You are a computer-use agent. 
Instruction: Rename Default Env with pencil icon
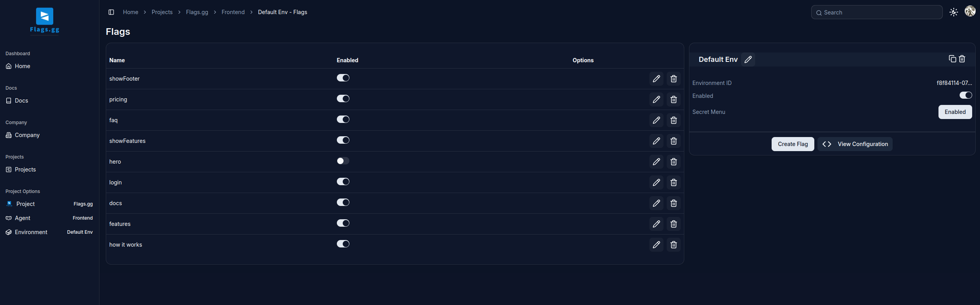[748, 60]
